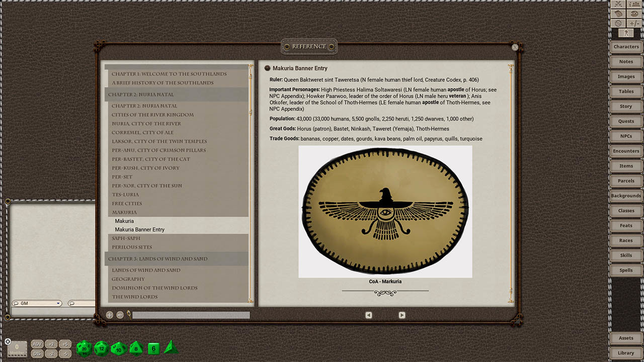
Task: Click the +/- modifiers icon
Action: tap(633, 23)
